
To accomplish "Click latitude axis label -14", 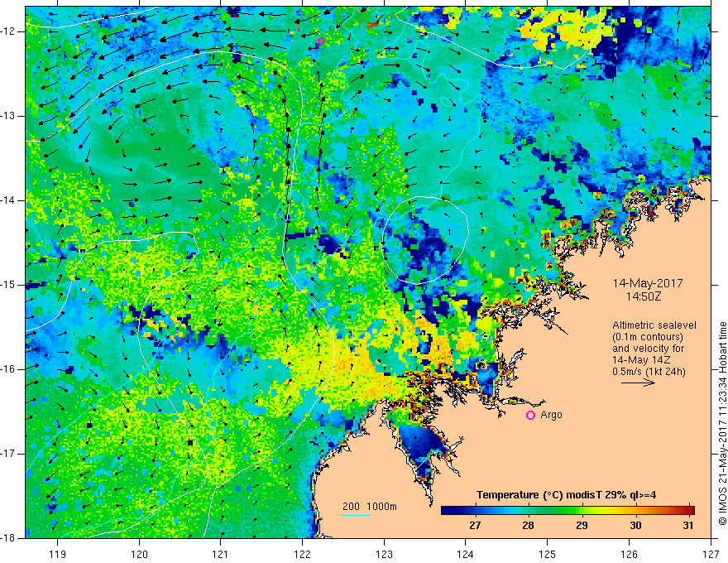I will 8,200.
